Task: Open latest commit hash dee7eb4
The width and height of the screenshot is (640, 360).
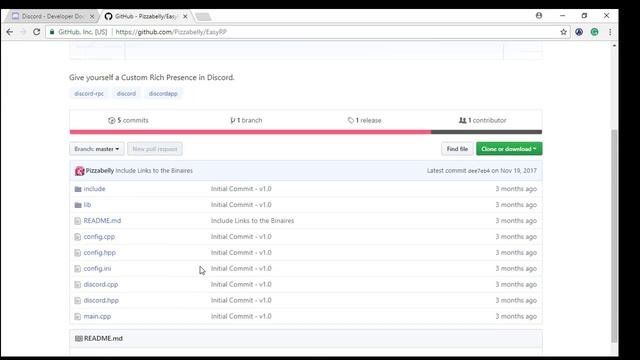Action: (478, 171)
